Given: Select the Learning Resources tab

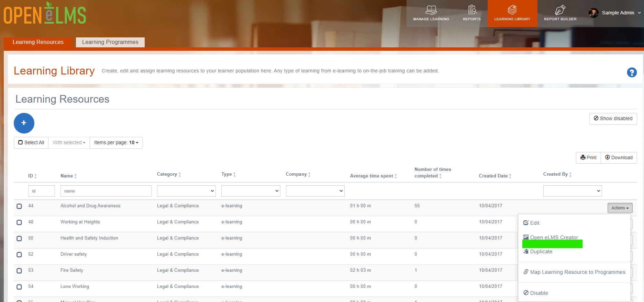Looking at the screenshot, I should coord(38,42).
